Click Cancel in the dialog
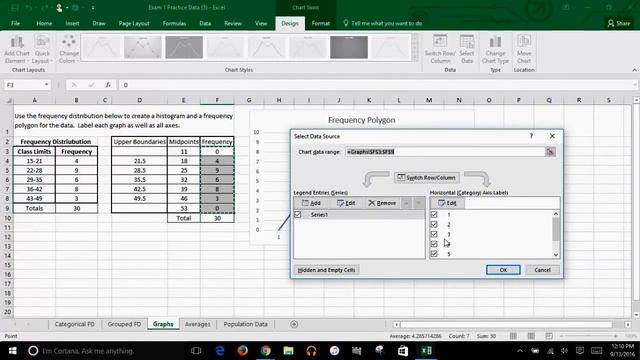This screenshot has height=360, width=640. click(x=542, y=270)
